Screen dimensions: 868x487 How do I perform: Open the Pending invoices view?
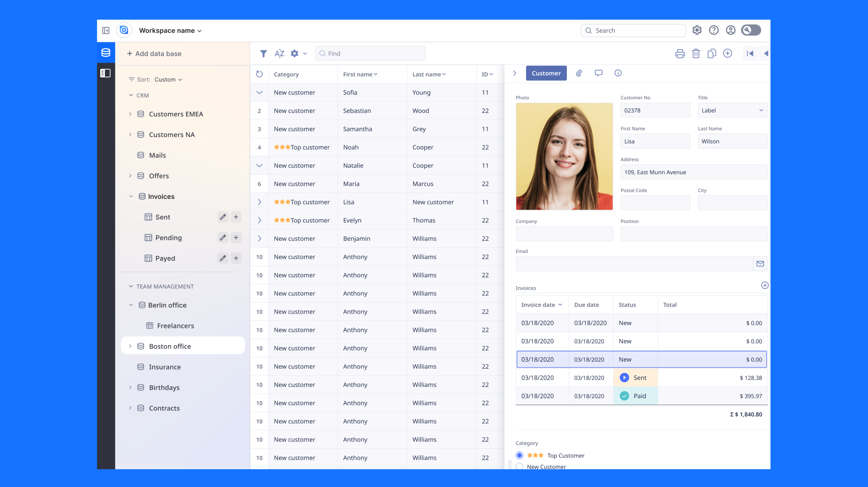(168, 238)
